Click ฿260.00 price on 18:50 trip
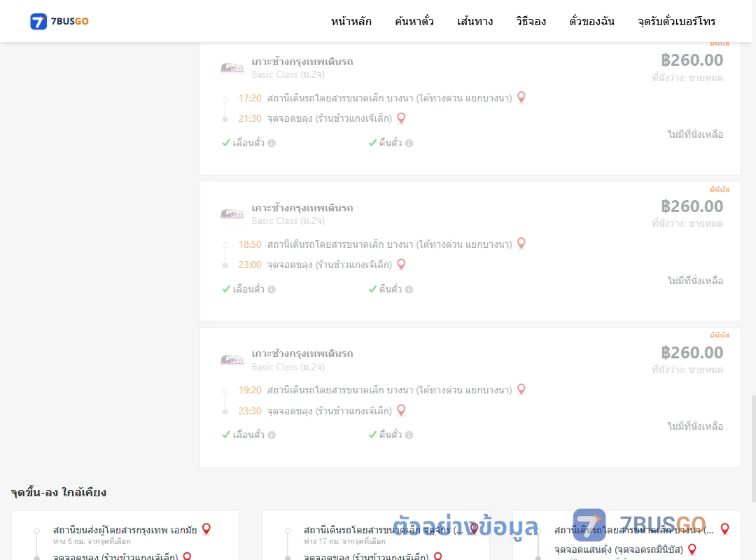The width and height of the screenshot is (756, 560). 692,206
